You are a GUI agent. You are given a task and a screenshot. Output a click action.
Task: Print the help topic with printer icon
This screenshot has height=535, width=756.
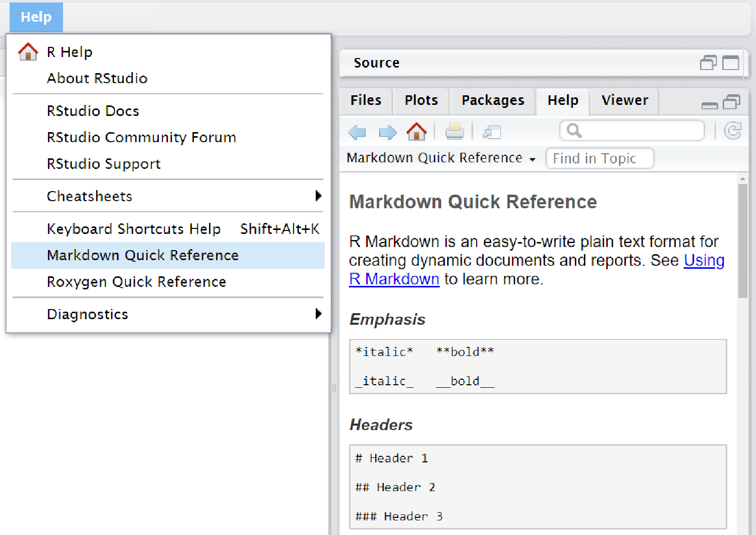click(454, 132)
